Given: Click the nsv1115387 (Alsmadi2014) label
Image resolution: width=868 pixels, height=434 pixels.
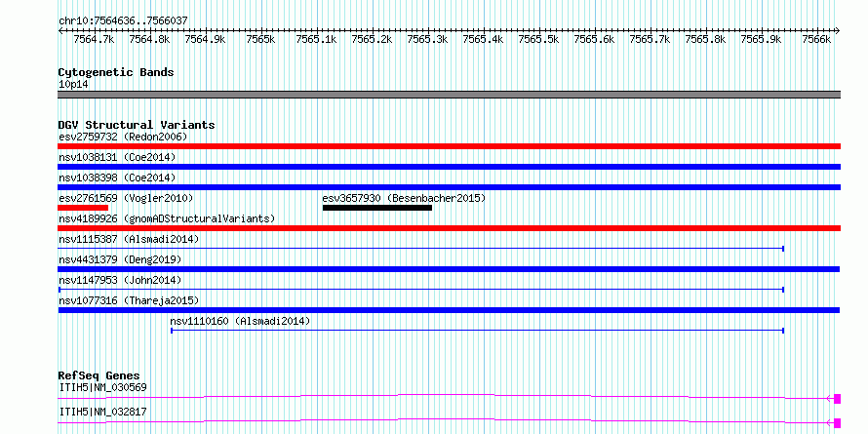Looking at the screenshot, I should (x=129, y=239).
